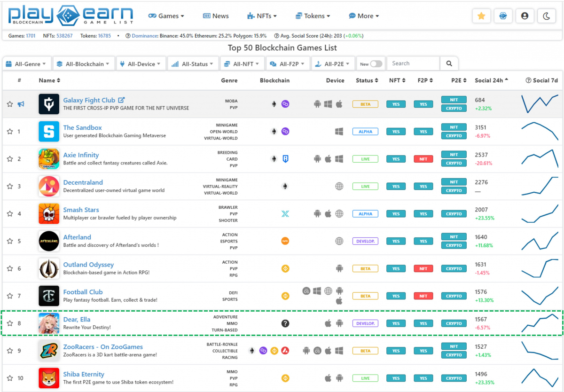Open the News menu item
The width and height of the screenshot is (564, 392).
(216, 16)
